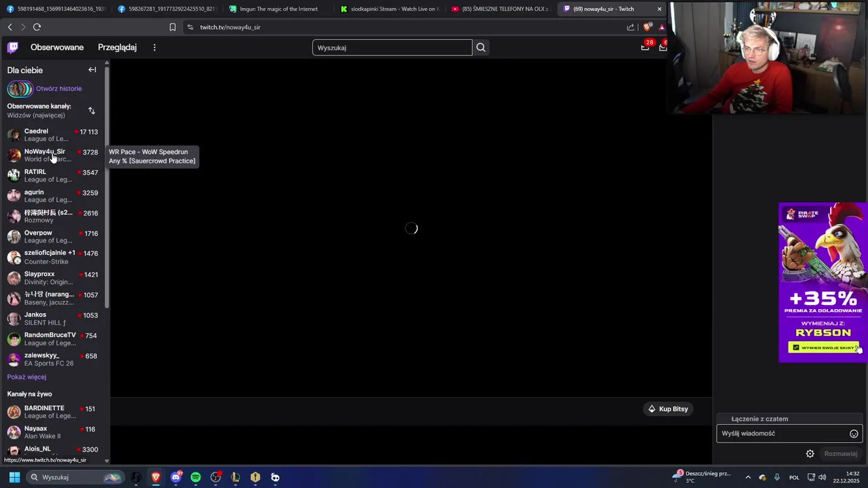Switch to Obserwowane tab
This screenshot has height=488, width=868.
click(57, 47)
